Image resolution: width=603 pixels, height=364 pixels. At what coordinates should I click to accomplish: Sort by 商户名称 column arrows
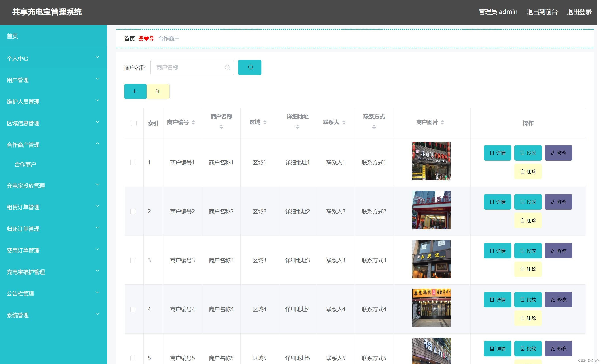221,127
